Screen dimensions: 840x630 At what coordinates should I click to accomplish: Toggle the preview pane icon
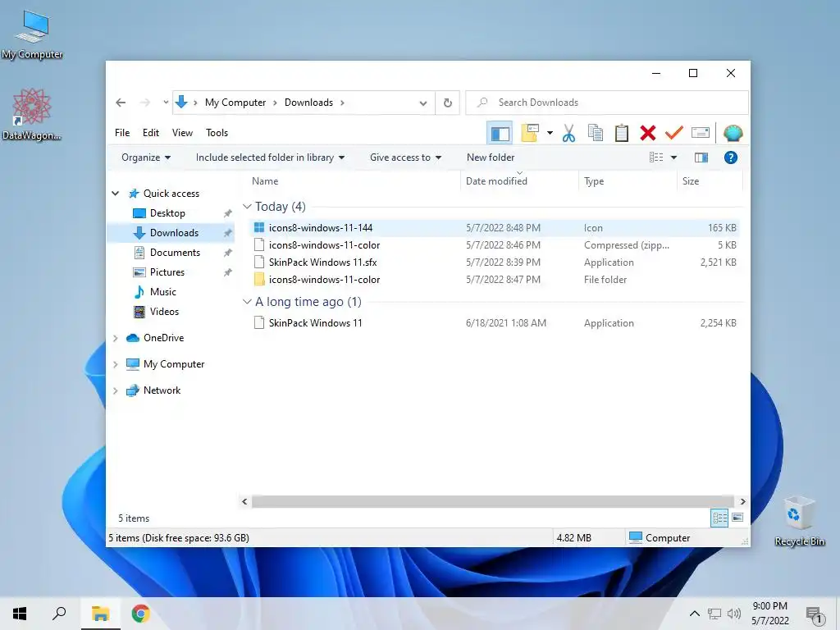tap(701, 157)
